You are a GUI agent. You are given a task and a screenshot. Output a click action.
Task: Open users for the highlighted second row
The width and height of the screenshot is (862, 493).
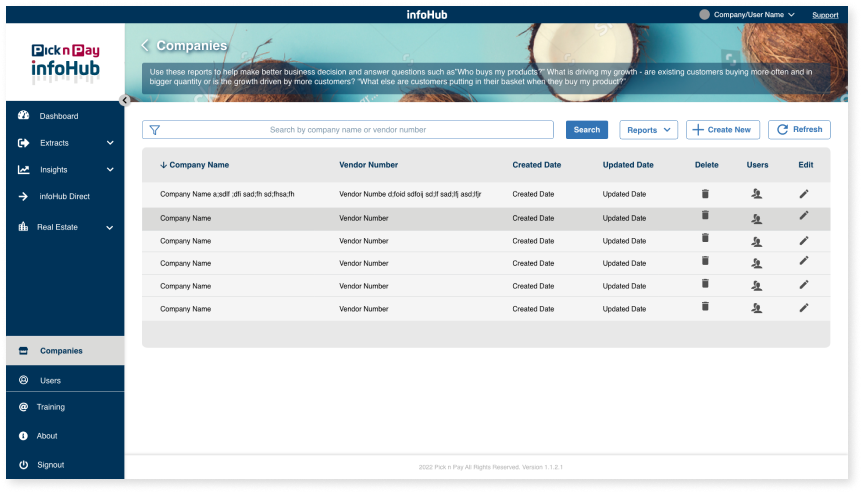(756, 219)
